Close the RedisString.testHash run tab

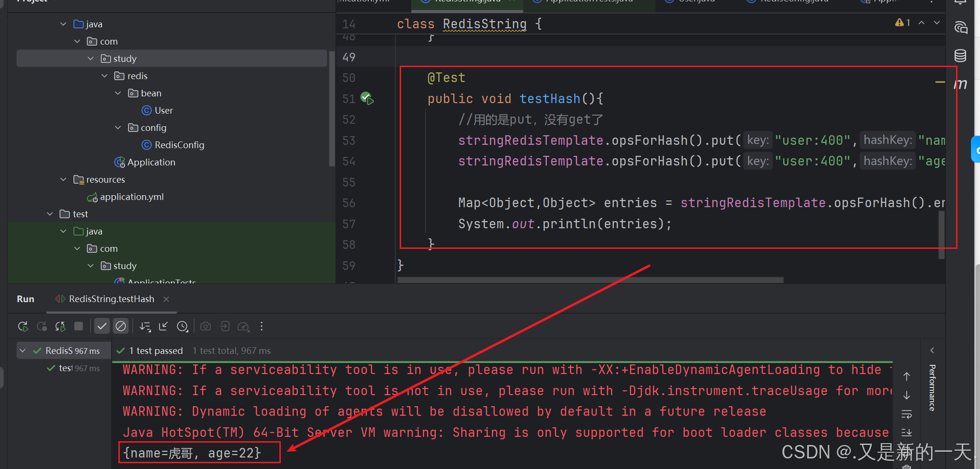[x=166, y=299]
